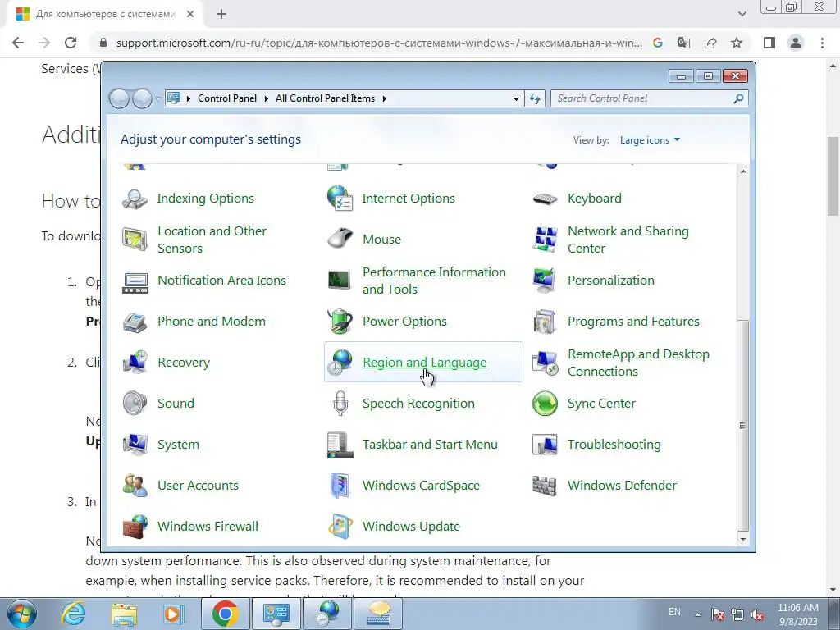The width and height of the screenshot is (840, 630).
Task: Open the User Accounts text link
Action: 198,486
